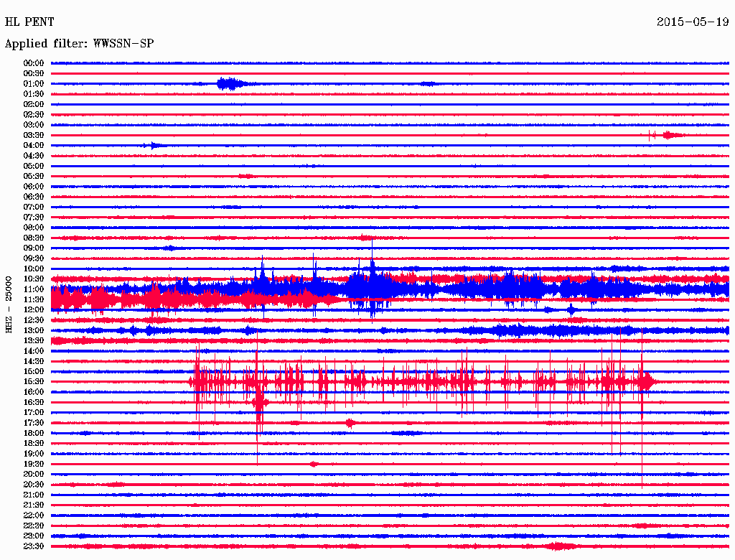This screenshot has height=560, width=735.
Task: Click the 08:30 time label
Action: [34, 238]
